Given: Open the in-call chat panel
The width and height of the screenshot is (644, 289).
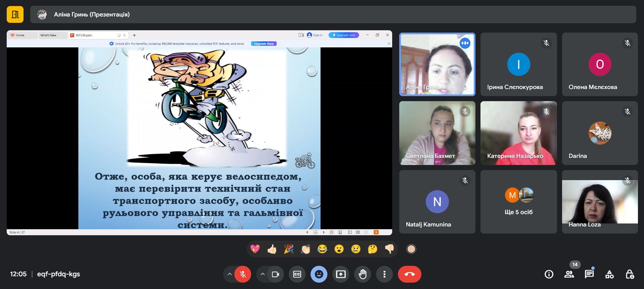Looking at the screenshot, I should (x=589, y=274).
